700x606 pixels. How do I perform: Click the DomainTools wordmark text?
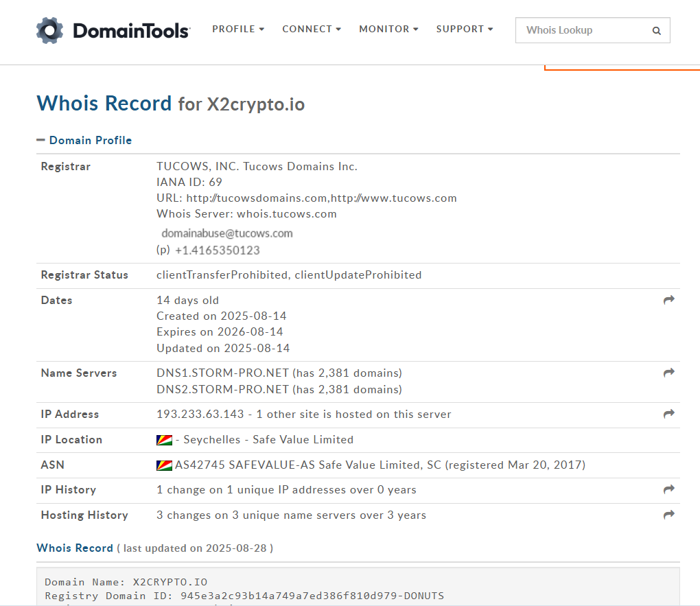131,31
